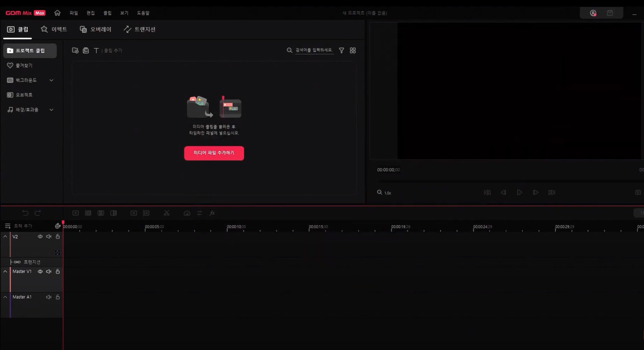
Task: Undo the last action
Action: point(25,213)
